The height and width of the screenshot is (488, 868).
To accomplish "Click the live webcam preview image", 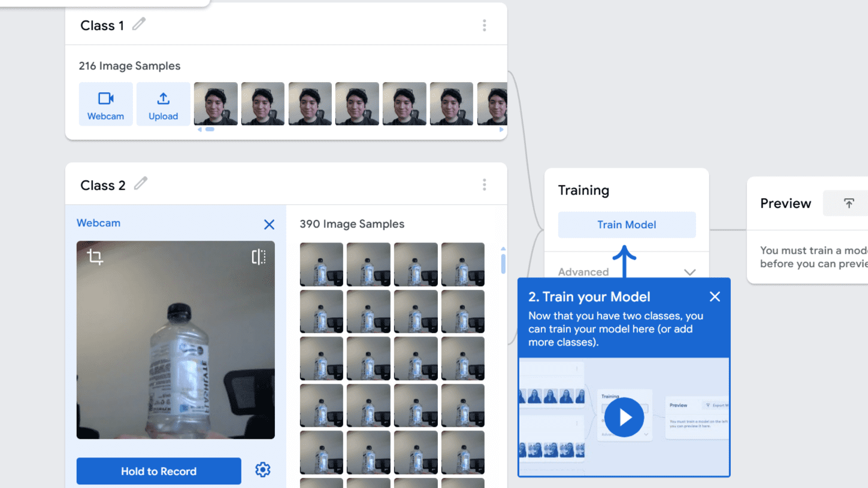I will (x=176, y=340).
